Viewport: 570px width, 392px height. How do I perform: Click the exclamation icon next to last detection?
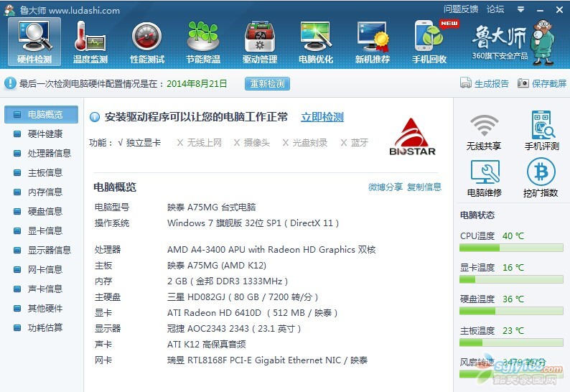(10, 83)
